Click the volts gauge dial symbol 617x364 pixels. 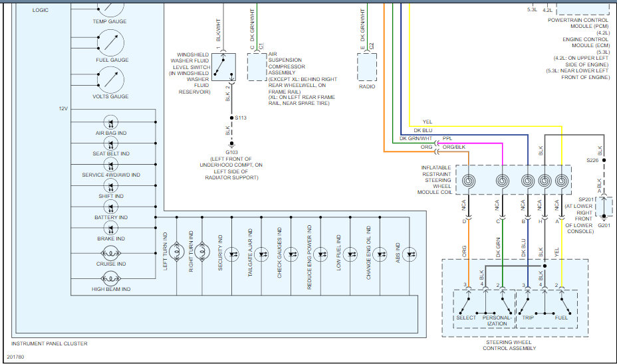pyautogui.click(x=110, y=80)
